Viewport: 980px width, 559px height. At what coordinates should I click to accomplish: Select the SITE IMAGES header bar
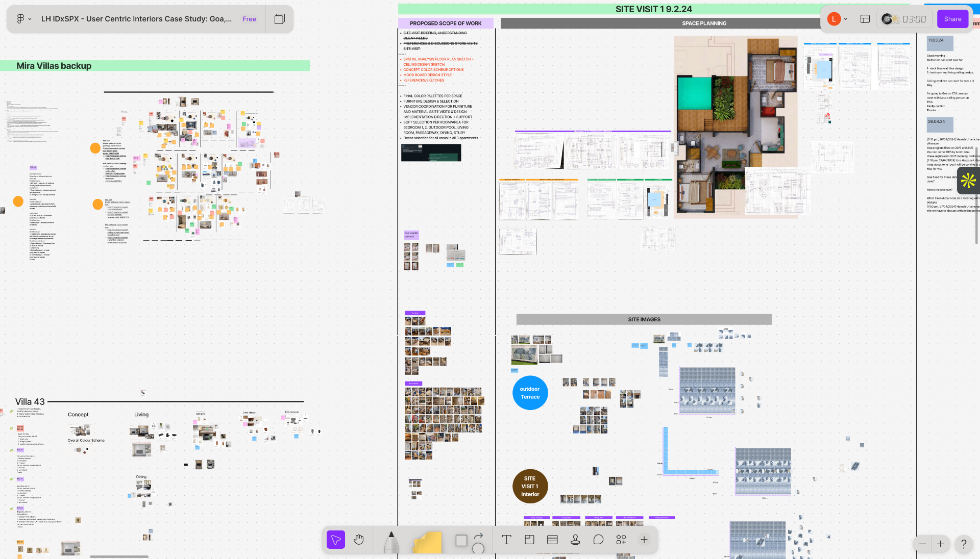(644, 319)
